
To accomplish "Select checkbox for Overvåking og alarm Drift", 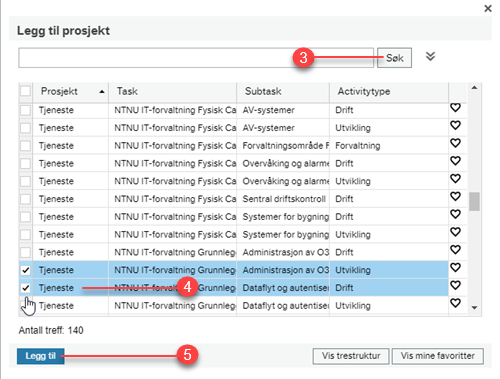I will point(25,163).
